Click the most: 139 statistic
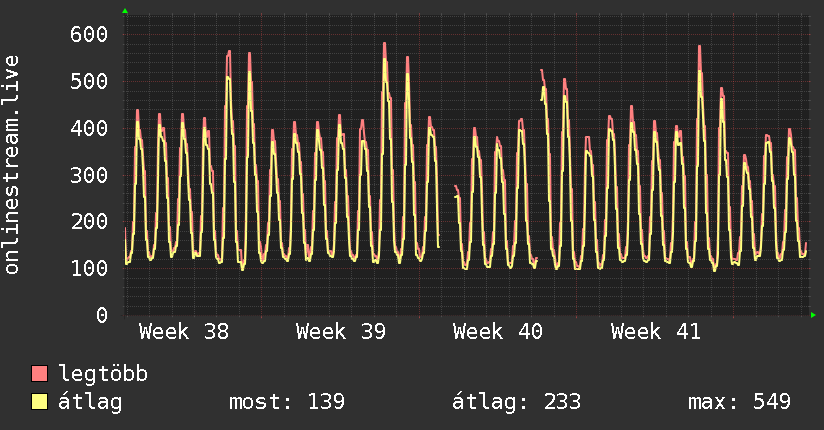Image resolution: width=824 pixels, height=430 pixels. tap(287, 402)
